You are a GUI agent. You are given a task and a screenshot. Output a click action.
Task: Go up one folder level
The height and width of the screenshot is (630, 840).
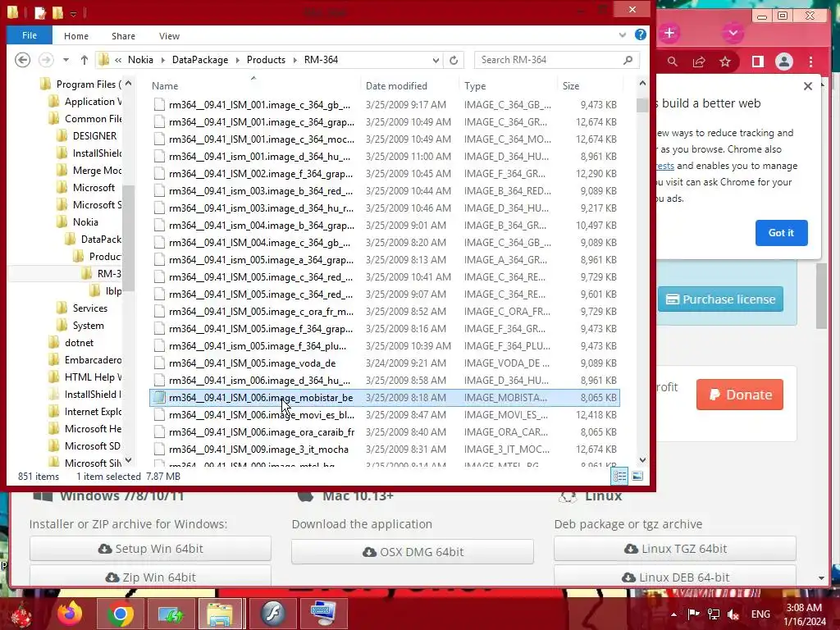[x=84, y=60]
